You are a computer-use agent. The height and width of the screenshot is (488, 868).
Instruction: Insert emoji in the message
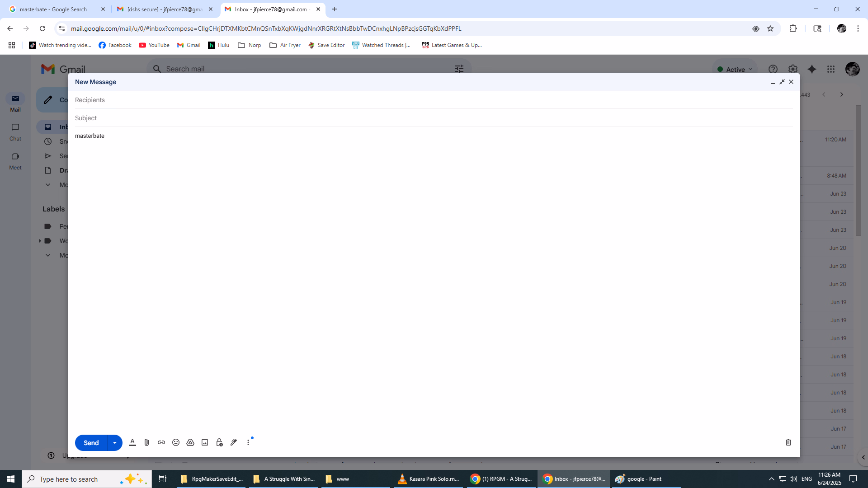tap(176, 443)
